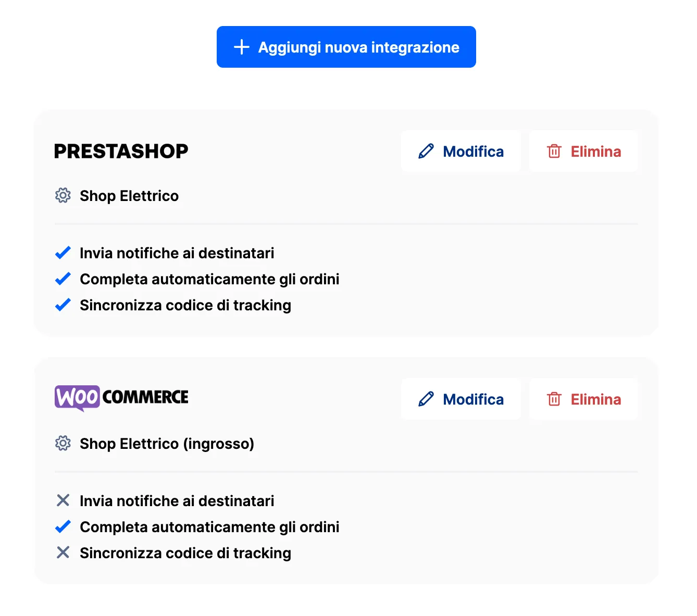Enable WooCommerce Invia notifiche ai destinatari
The width and height of the screenshot is (697, 616).
[x=63, y=501]
